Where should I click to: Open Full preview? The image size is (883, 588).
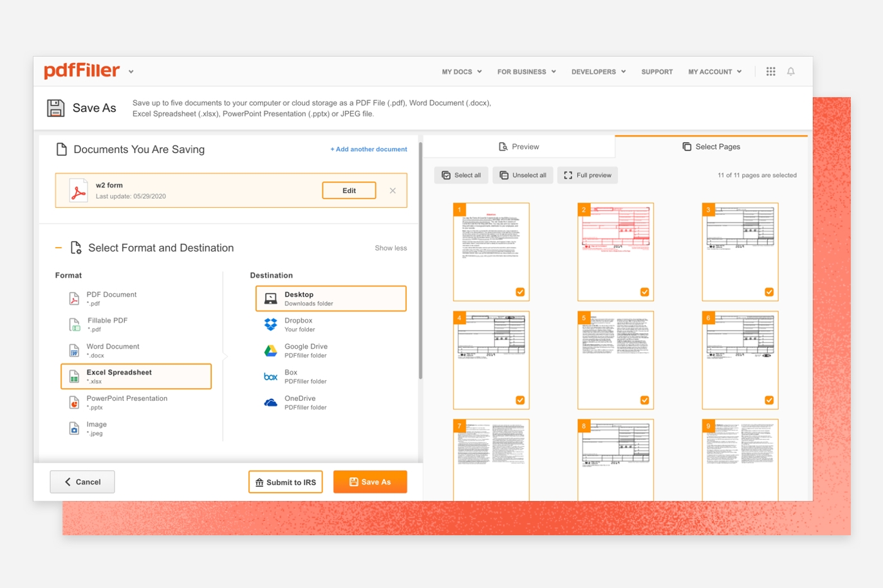coord(587,175)
